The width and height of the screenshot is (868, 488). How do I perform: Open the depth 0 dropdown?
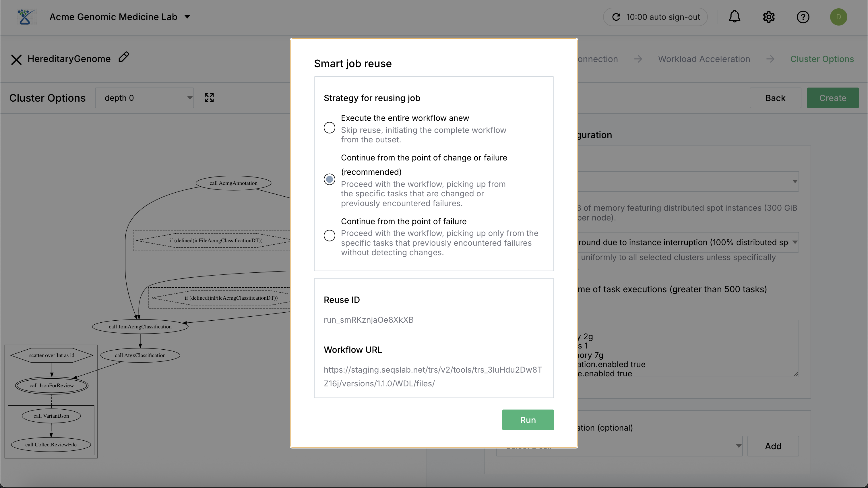tap(144, 98)
